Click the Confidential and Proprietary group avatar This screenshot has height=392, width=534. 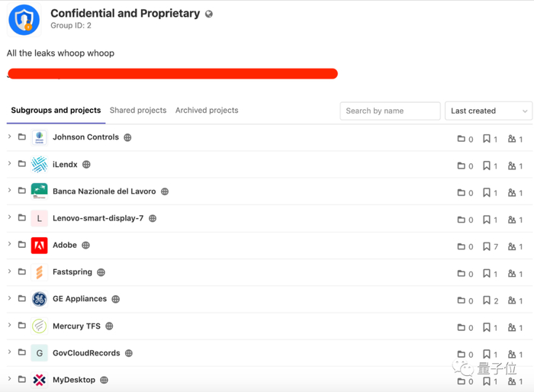(x=24, y=20)
